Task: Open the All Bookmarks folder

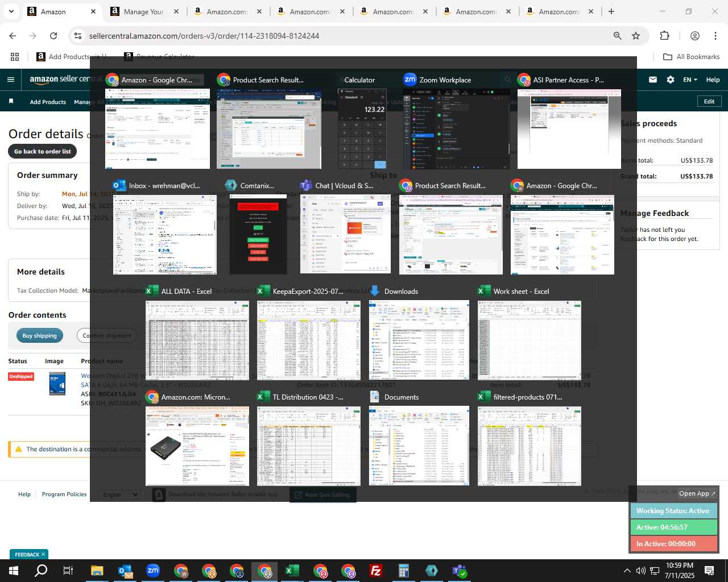Action: (x=692, y=57)
